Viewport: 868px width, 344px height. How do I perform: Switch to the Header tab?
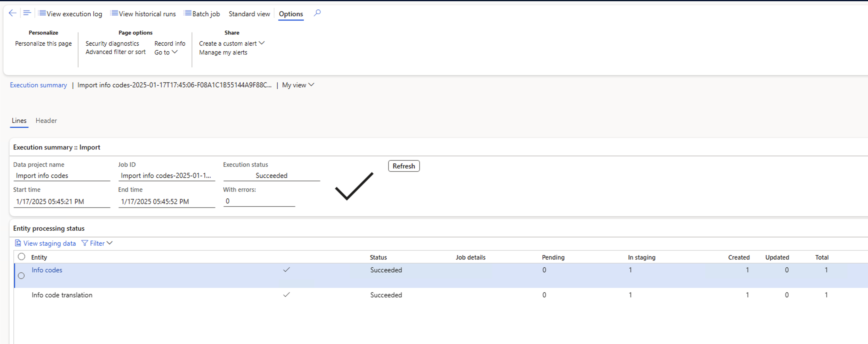coord(46,120)
